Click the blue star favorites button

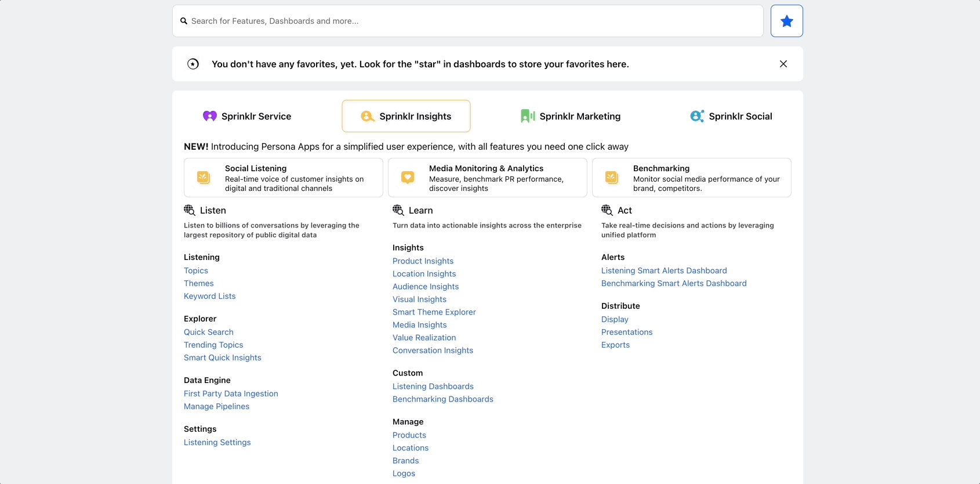(x=786, y=21)
